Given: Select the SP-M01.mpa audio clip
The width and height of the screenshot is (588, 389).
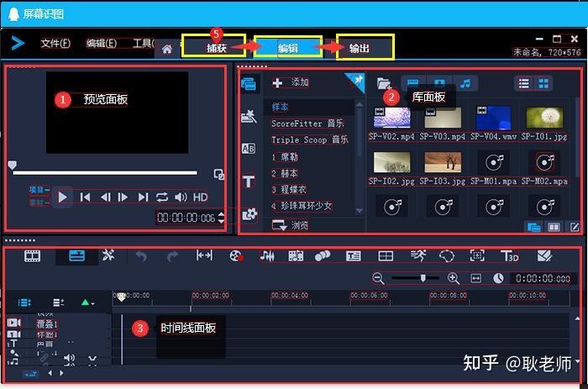Looking at the screenshot, I should (x=494, y=162).
